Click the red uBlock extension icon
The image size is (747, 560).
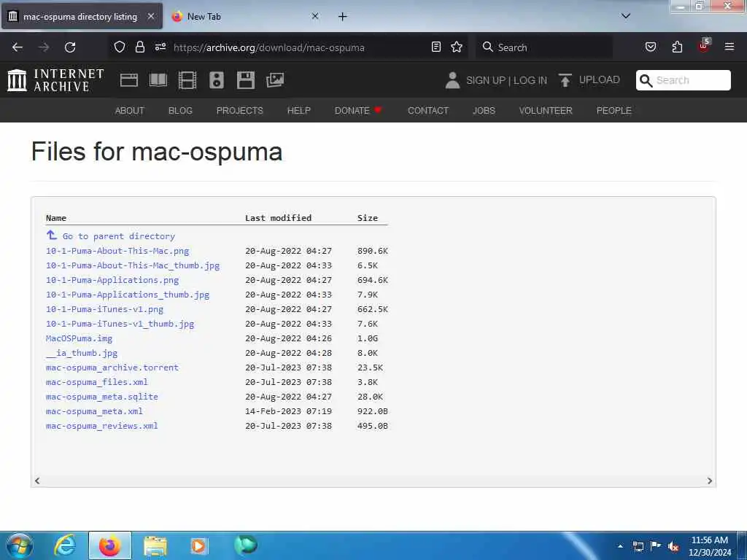pyautogui.click(x=704, y=46)
